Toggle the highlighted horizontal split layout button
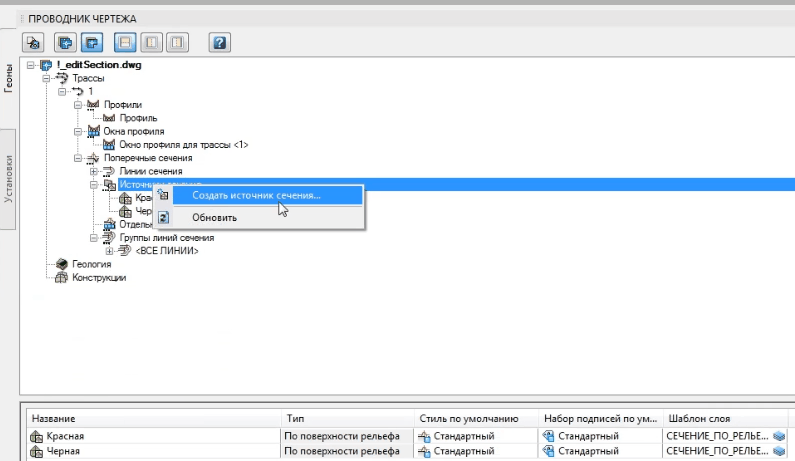This screenshot has height=461, width=795. (126, 43)
